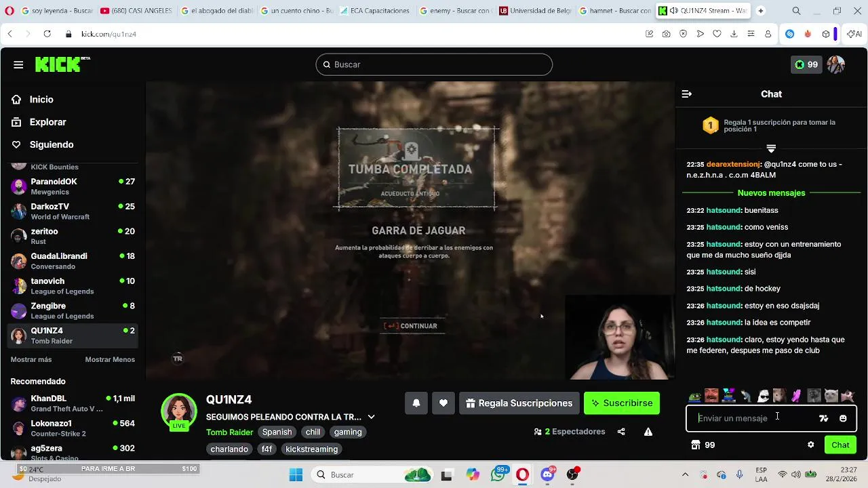This screenshot has height=488, width=868.
Task: Toggle follow heart button
Action: [443, 403]
